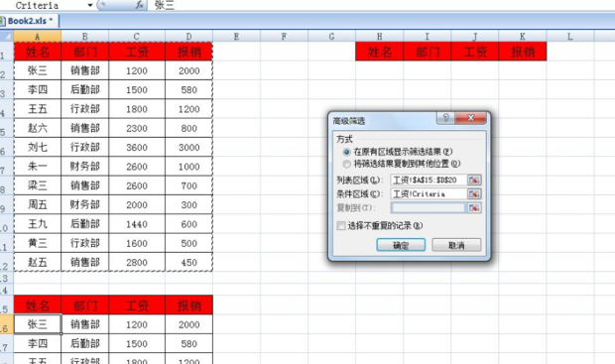Click the fx insert function icon

139,5
